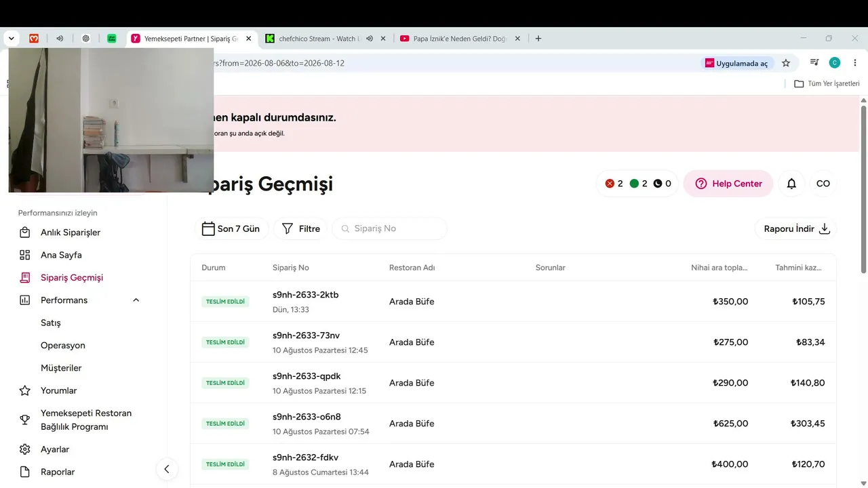Open the tab search dropdown arrow
This screenshot has height=488, width=868.
[11, 39]
